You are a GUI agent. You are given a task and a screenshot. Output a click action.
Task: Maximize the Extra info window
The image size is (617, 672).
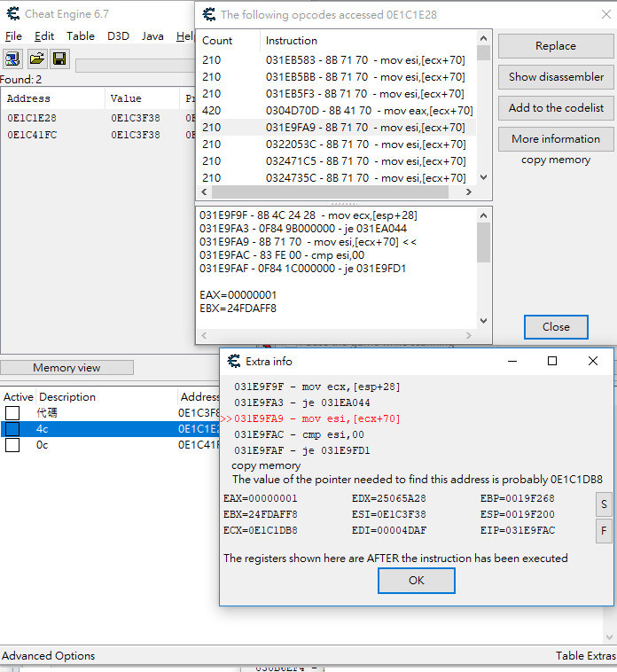(x=552, y=361)
